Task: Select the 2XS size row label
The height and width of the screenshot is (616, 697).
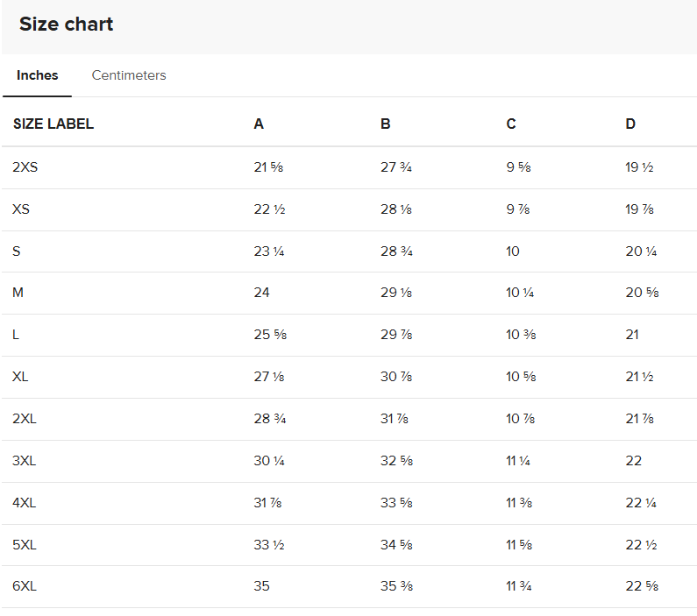Action: (25, 167)
